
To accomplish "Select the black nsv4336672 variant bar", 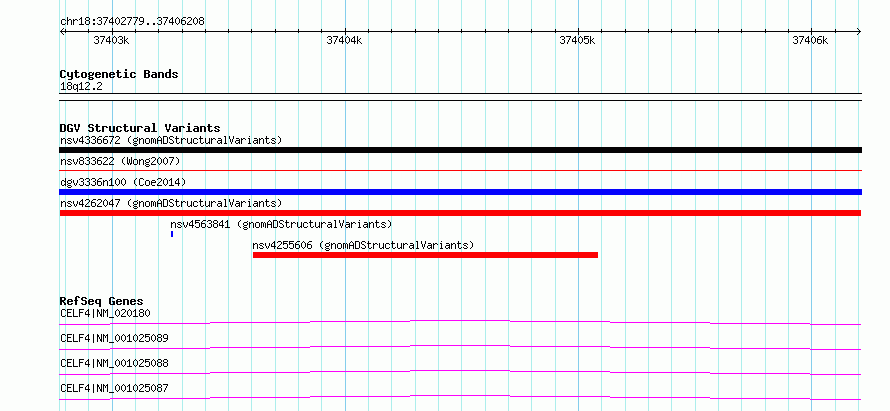I will click(x=460, y=150).
